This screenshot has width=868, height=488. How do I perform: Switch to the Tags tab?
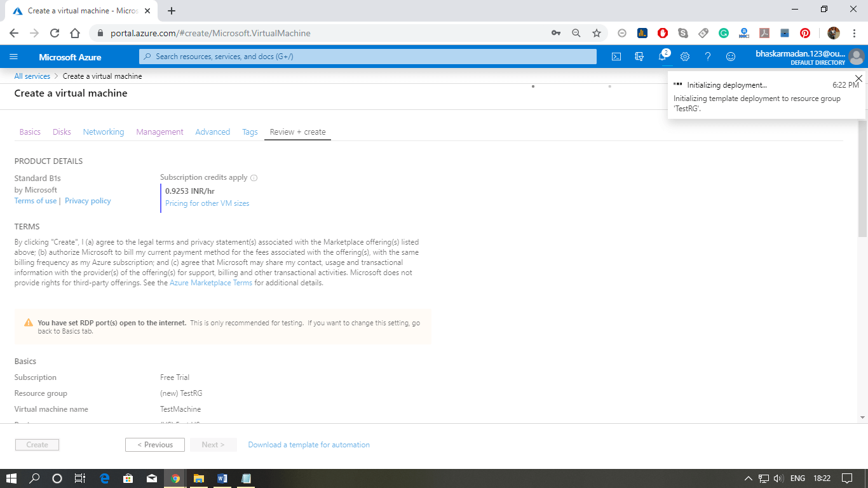(249, 132)
